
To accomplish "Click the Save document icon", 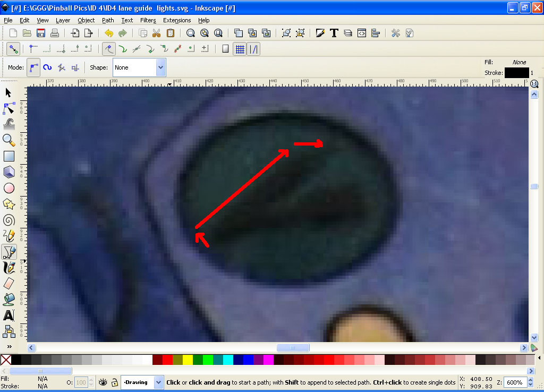I will pos(41,33).
